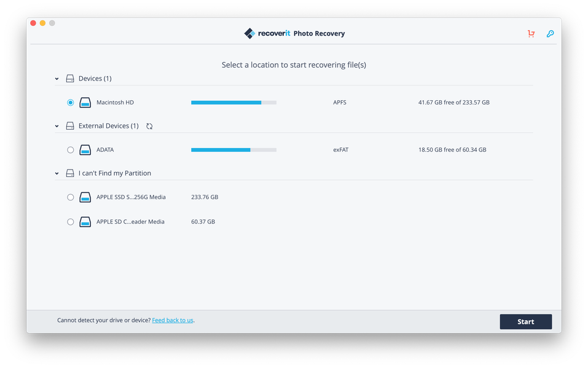Image resolution: width=588 pixels, height=368 pixels.
Task: Refresh the External Devices list
Action: coord(149,126)
